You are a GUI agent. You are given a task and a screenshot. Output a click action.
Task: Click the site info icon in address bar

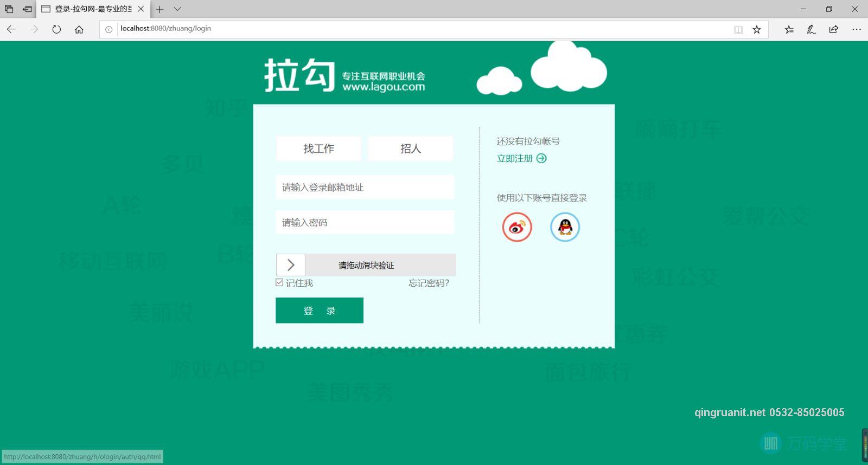[x=108, y=29]
